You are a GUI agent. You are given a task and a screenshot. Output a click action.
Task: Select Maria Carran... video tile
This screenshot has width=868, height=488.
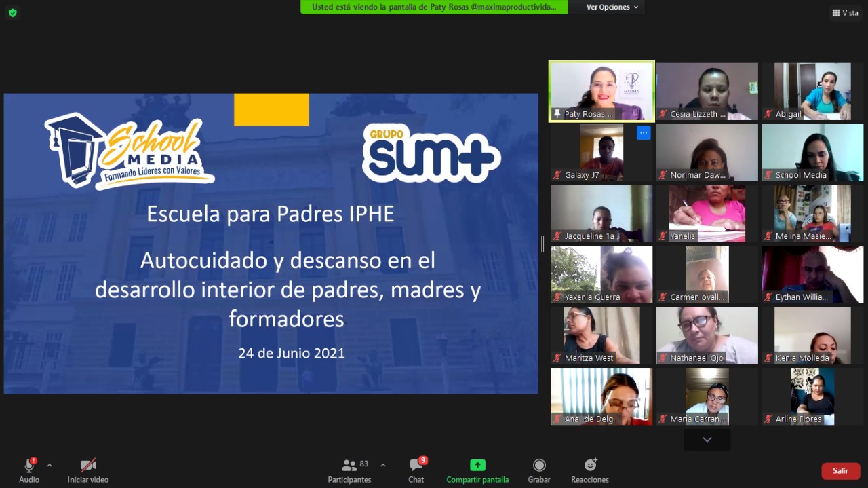point(707,397)
